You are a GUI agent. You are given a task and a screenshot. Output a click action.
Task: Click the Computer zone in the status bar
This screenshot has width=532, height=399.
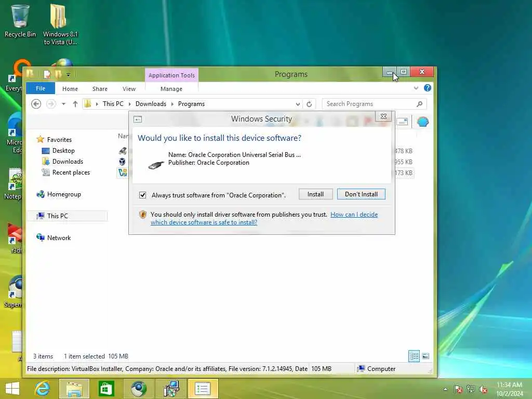(377, 369)
